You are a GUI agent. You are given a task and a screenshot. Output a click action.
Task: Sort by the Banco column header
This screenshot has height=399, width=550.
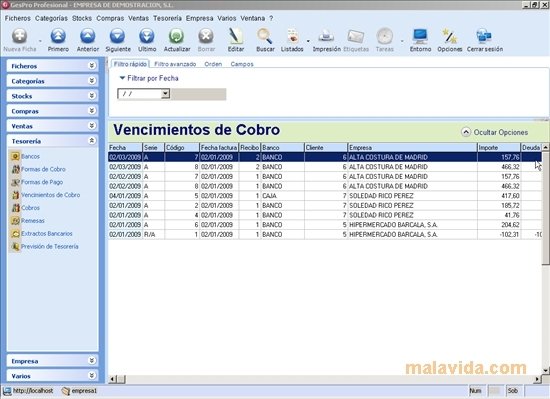282,148
